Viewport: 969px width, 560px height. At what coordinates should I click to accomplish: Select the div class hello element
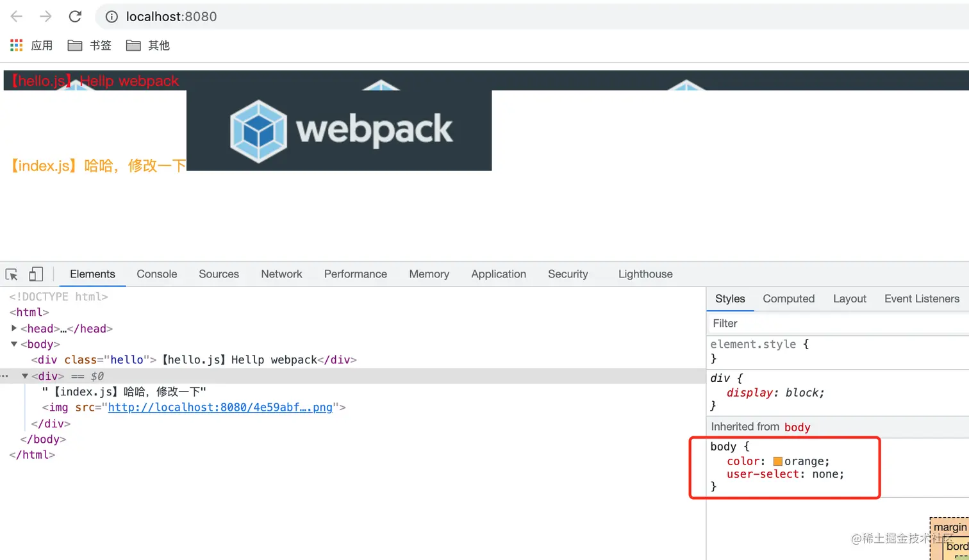(194, 360)
